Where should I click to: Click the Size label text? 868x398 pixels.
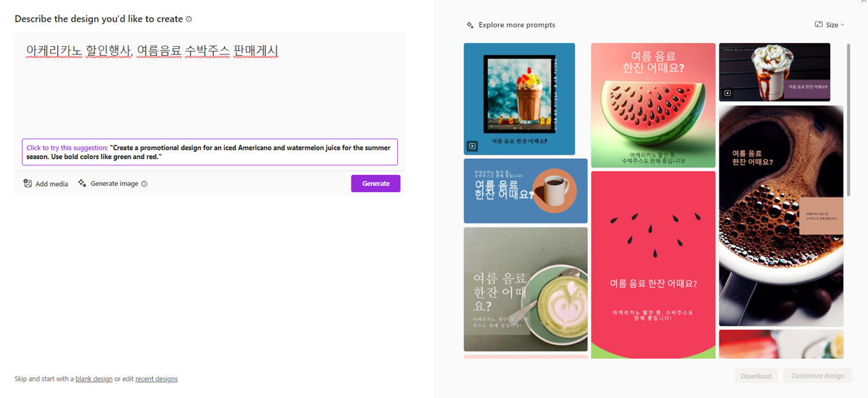pyautogui.click(x=831, y=25)
